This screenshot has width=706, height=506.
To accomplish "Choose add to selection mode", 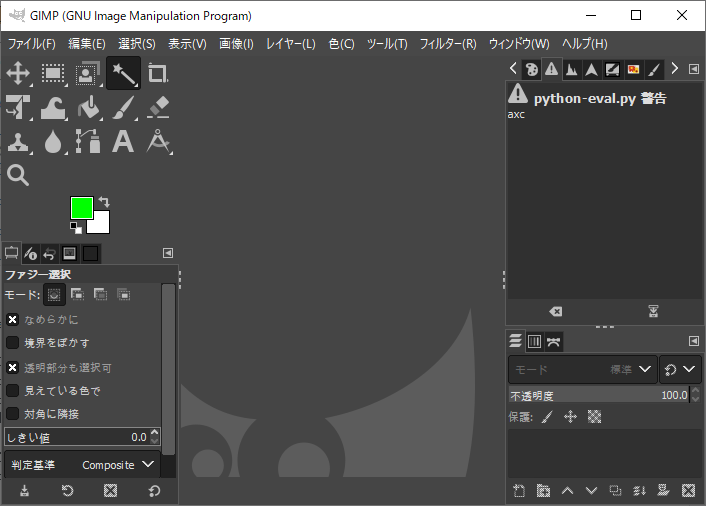I will pos(77,295).
